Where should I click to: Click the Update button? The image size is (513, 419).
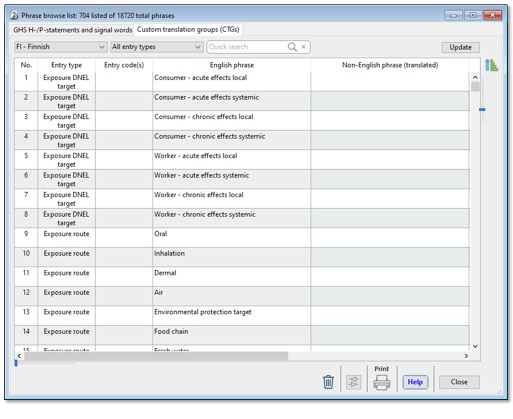[x=460, y=47]
